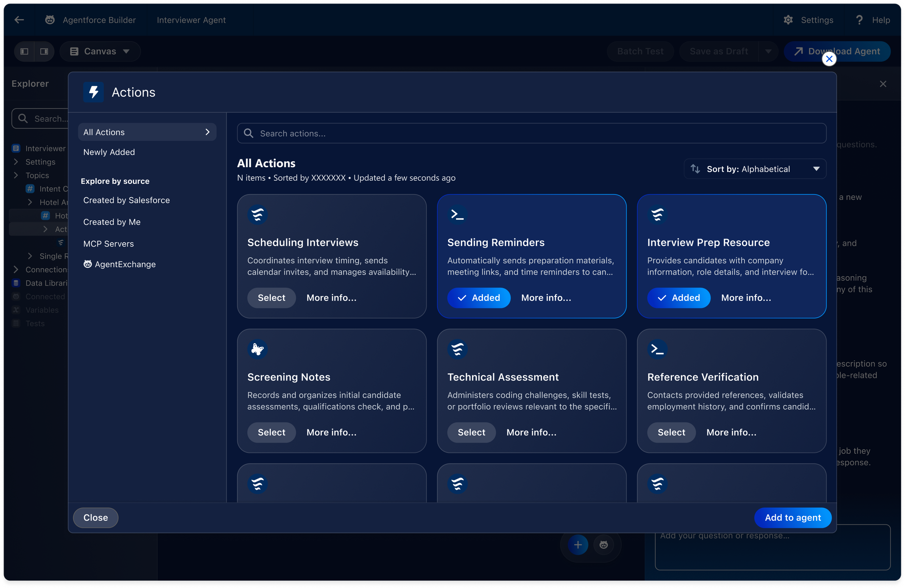Select Created by Me source filter

tap(112, 222)
